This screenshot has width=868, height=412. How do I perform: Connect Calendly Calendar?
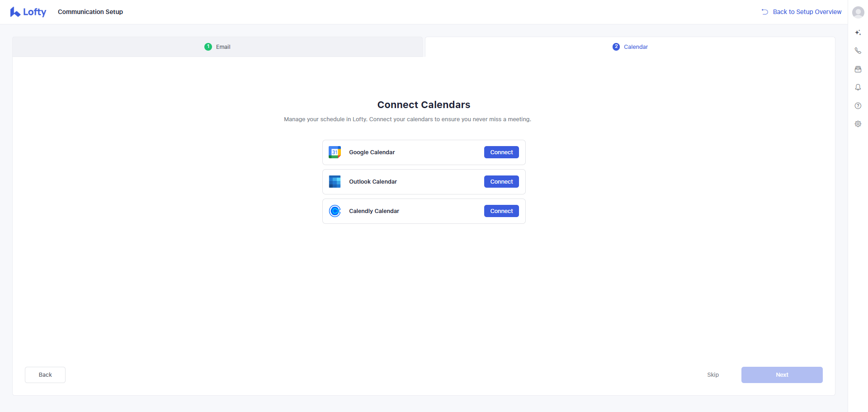[501, 211]
